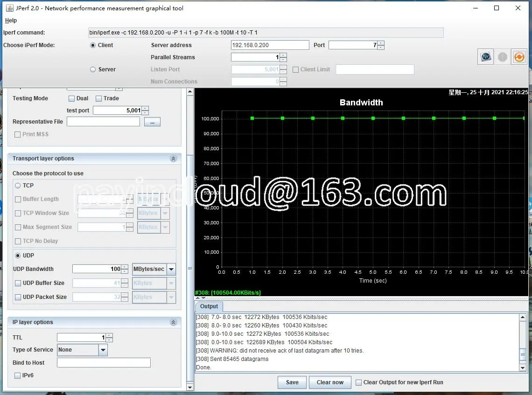Open the UDP Buffer Size units dropdown
Image resolution: width=532 pixels, height=395 pixels.
point(171,283)
